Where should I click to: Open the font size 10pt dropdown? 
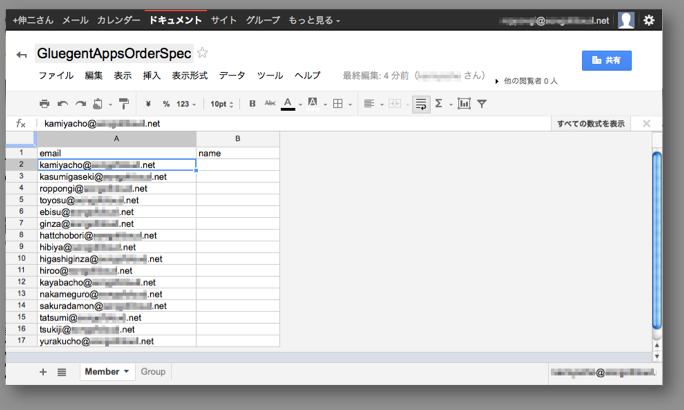pos(222,103)
